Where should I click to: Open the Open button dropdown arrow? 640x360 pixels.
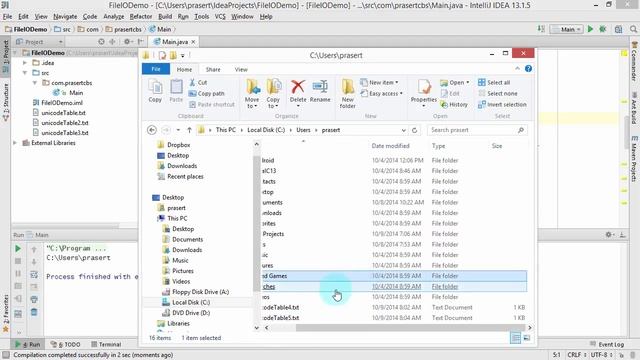pos(468,82)
